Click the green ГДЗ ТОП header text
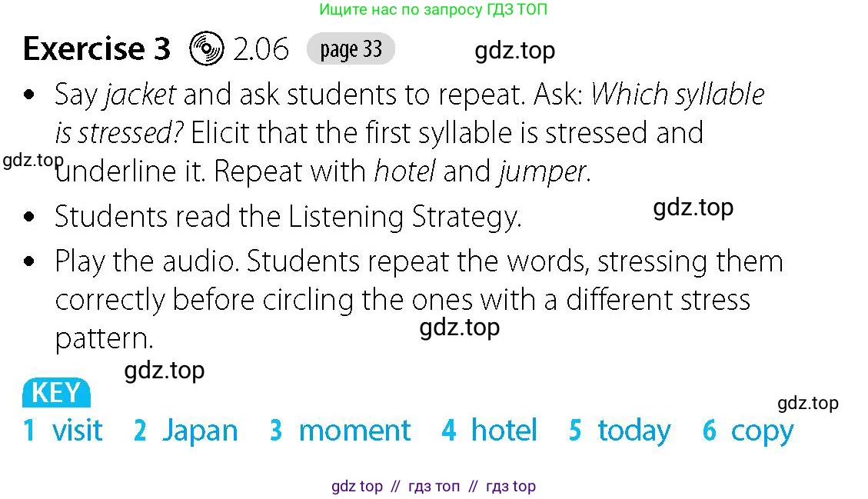This screenshot has height=499, width=868. (434, 9)
